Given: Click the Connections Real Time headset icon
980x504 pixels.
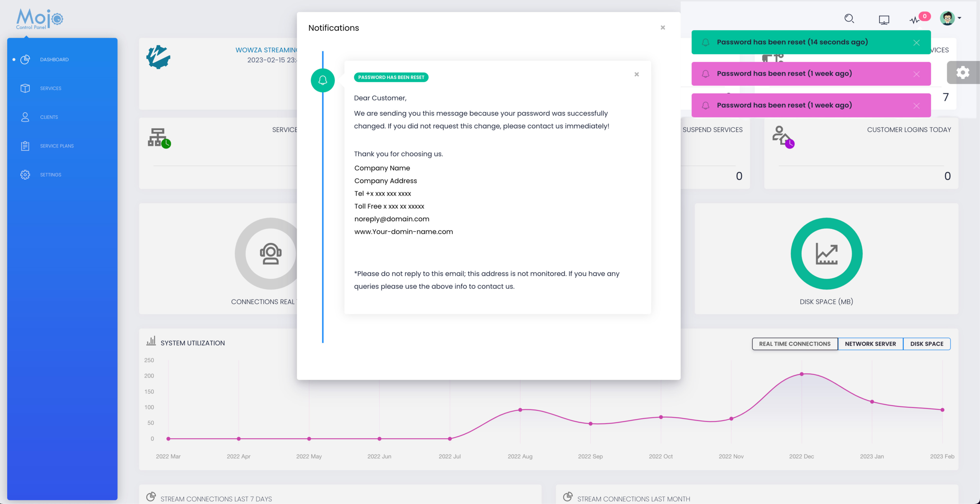Looking at the screenshot, I should pos(271,254).
